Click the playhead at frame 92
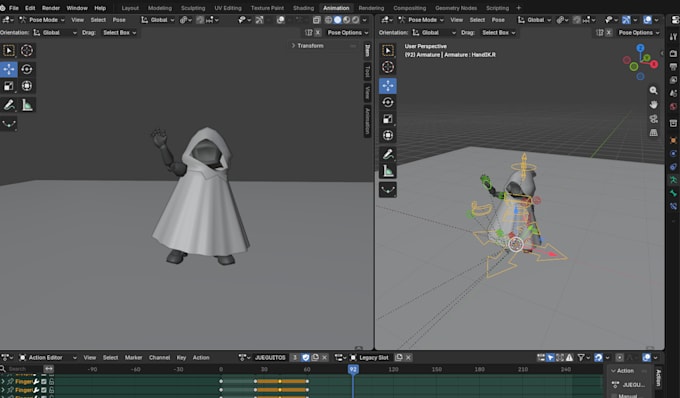 pos(353,369)
